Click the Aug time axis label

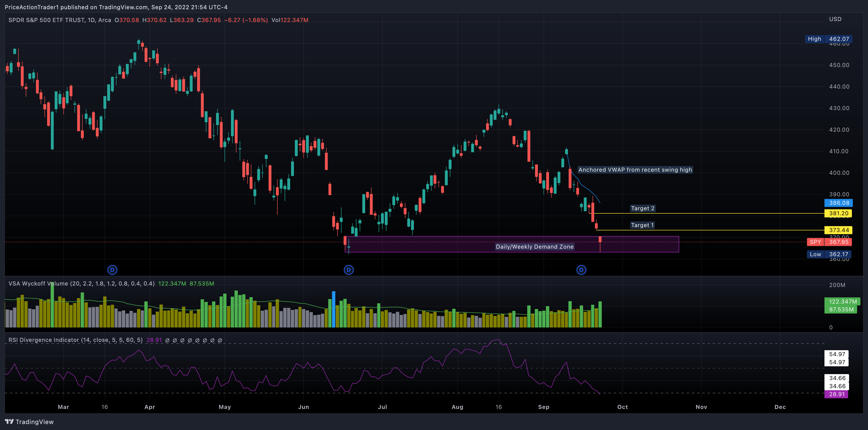pyautogui.click(x=457, y=407)
